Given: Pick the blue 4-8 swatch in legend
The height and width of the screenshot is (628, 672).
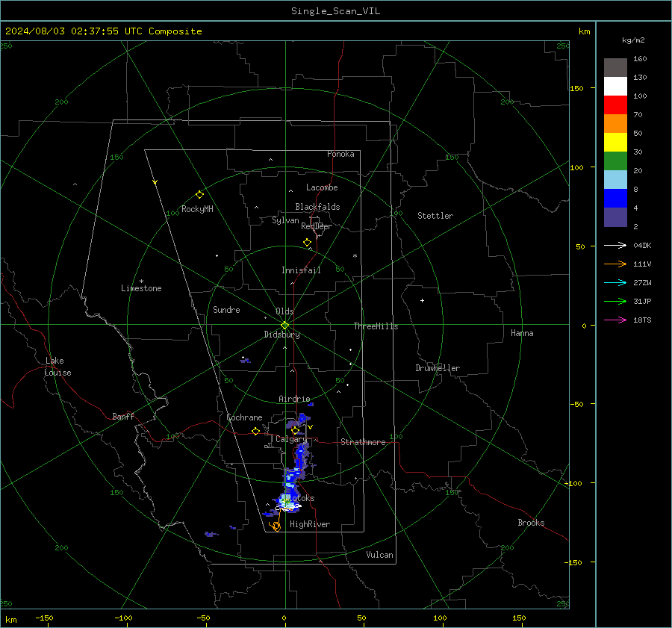Looking at the screenshot, I should [x=615, y=199].
